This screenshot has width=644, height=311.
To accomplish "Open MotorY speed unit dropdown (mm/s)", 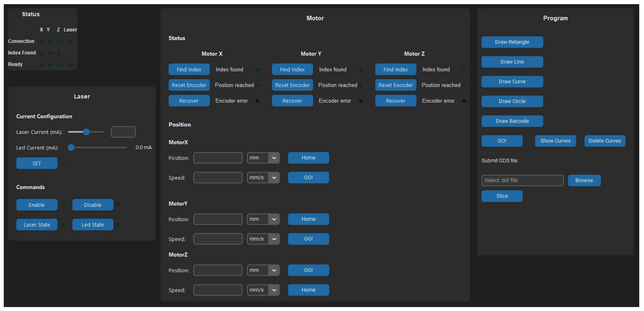I will (x=263, y=239).
